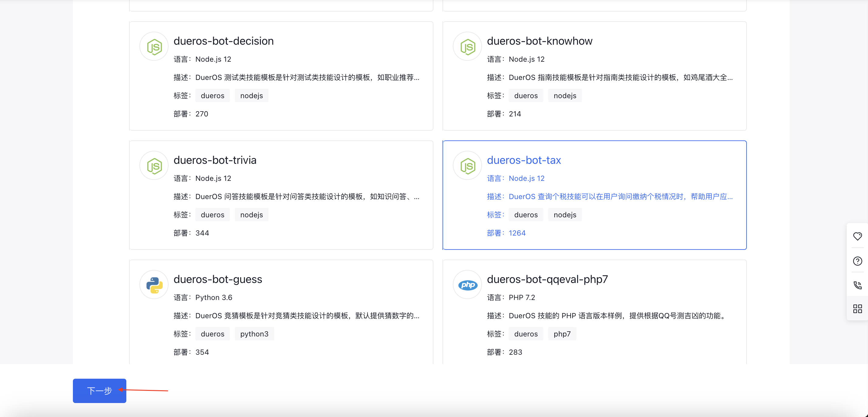Image resolution: width=868 pixels, height=417 pixels.
Task: Click the heart favorite icon in side panel
Action: (857, 236)
